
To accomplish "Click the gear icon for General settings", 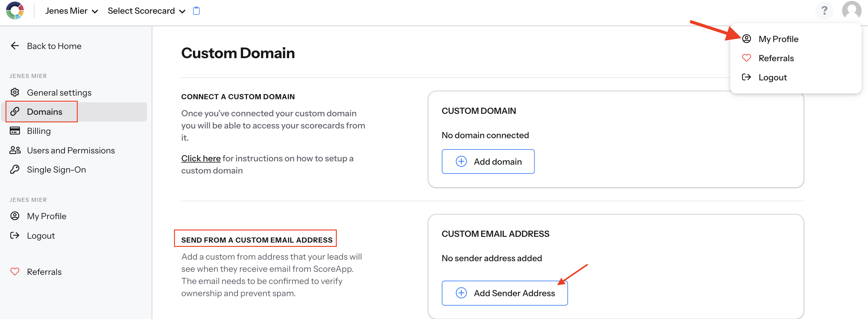I will [x=15, y=92].
